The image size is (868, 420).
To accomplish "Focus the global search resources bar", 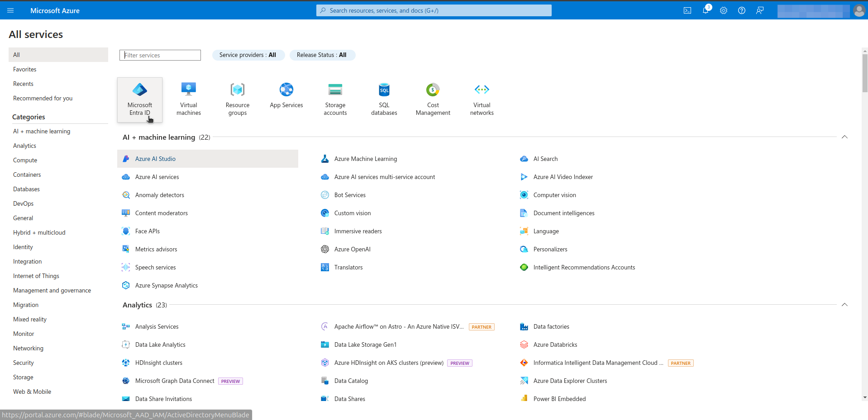I will 434,10.
